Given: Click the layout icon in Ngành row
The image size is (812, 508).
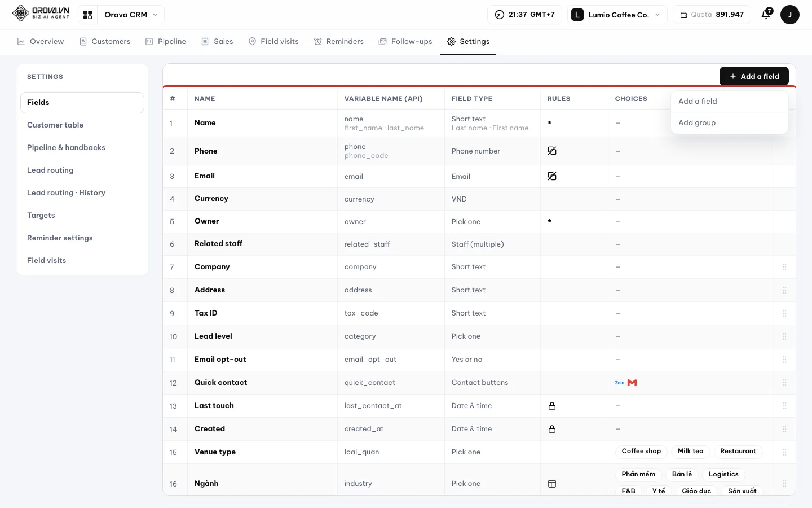Looking at the screenshot, I should (x=552, y=484).
